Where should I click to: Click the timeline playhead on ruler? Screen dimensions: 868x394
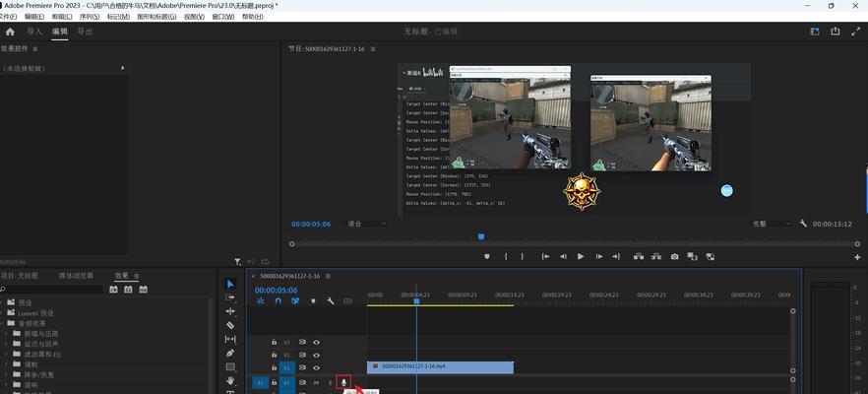[x=417, y=300]
